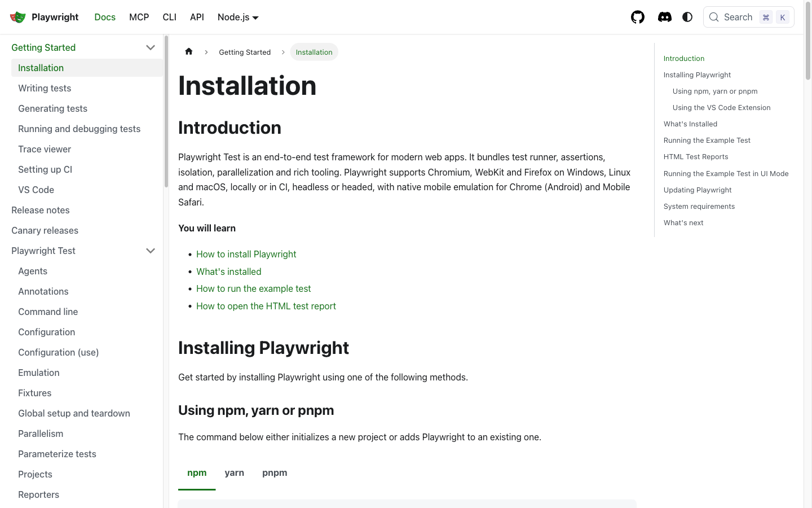
Task: Switch to the yarn tab
Action: tap(235, 473)
